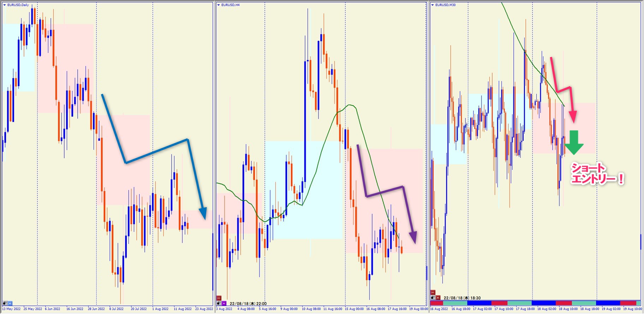The width and height of the screenshot is (644, 314).
Task: Open the EURUSD,M30 chart title dropdown arrow
Action: [x=433, y=5]
